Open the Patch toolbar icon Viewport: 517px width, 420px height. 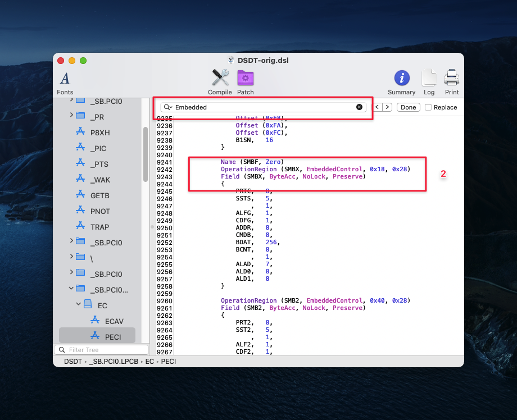[245, 79]
